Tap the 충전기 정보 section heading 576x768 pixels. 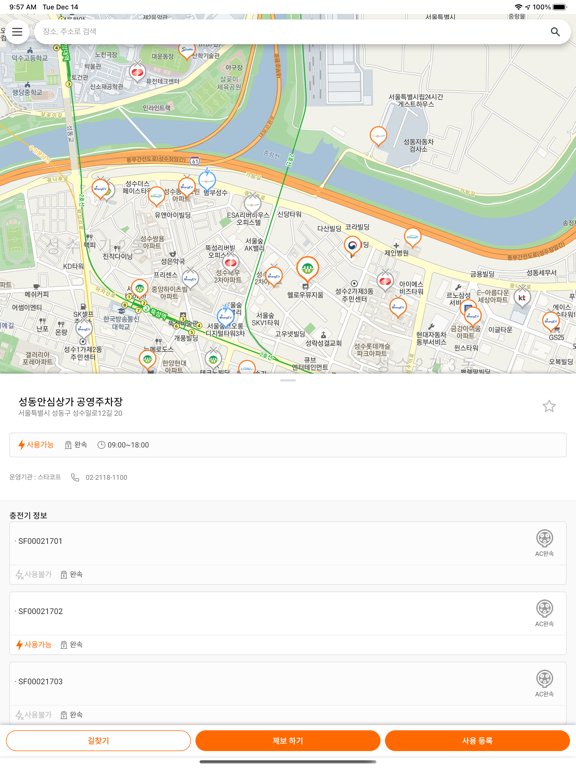click(28, 515)
